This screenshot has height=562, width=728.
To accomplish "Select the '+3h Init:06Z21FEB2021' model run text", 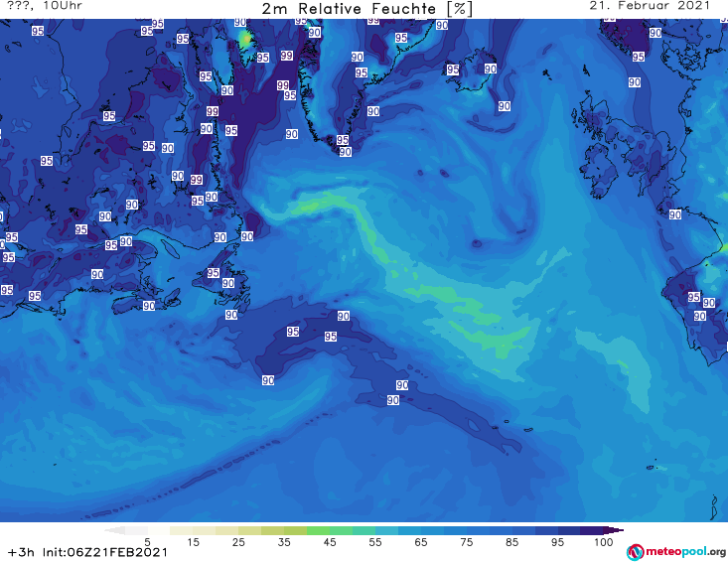I will coord(87,552).
